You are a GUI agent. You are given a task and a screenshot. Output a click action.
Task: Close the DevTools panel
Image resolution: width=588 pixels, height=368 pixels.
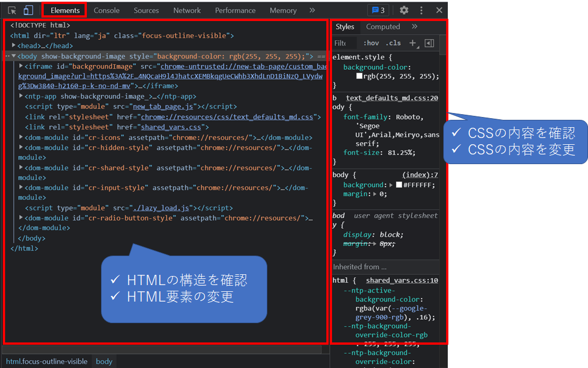[439, 10]
